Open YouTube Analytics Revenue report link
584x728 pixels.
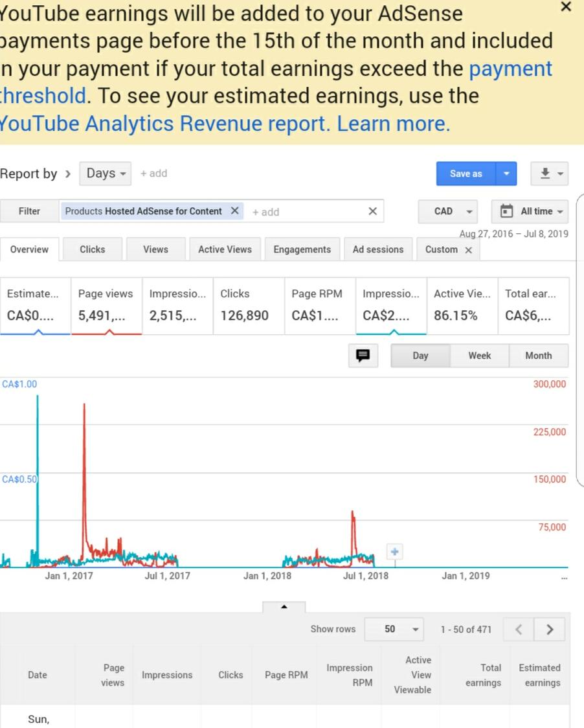(165, 124)
